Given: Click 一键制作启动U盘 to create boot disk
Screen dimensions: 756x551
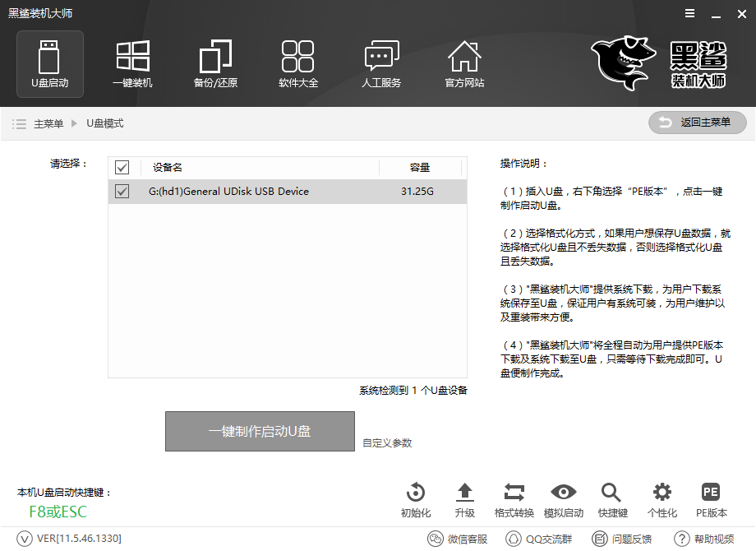Looking at the screenshot, I should tap(260, 431).
